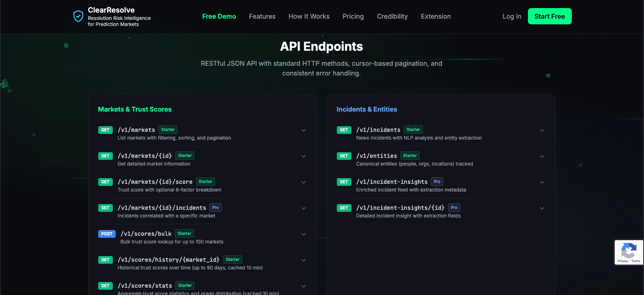Click 'Canonical entities (people, orgs, locations) tracked'
The image size is (644, 295).
pyautogui.click(x=415, y=164)
